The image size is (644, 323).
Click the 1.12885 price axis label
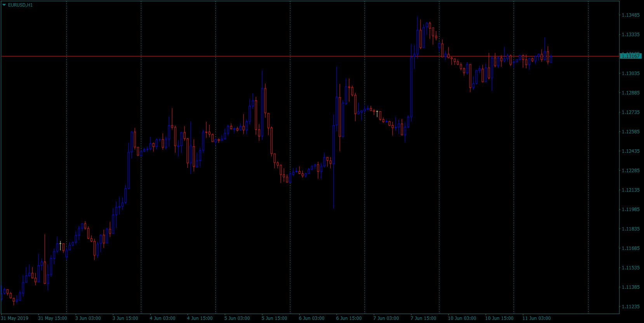[x=631, y=93]
